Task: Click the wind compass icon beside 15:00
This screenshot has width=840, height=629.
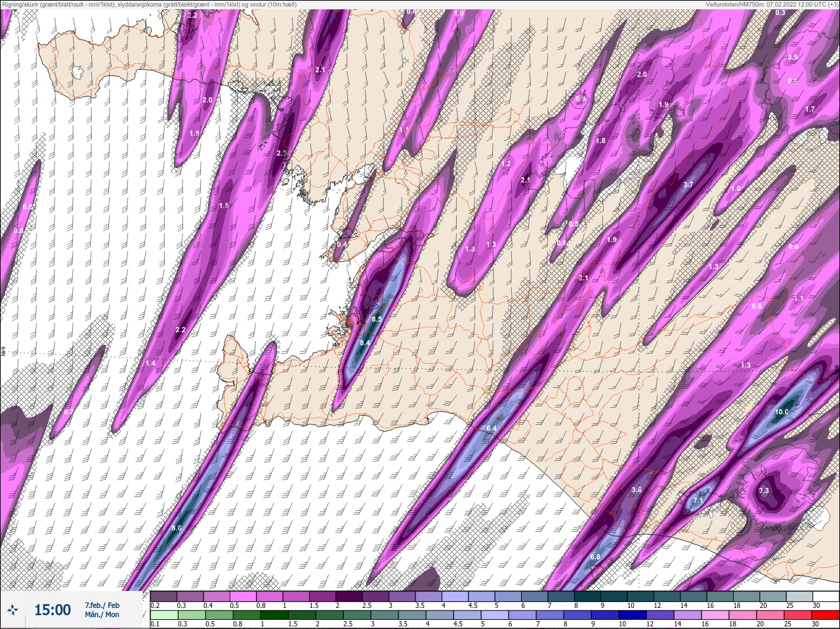Action: coord(12,610)
